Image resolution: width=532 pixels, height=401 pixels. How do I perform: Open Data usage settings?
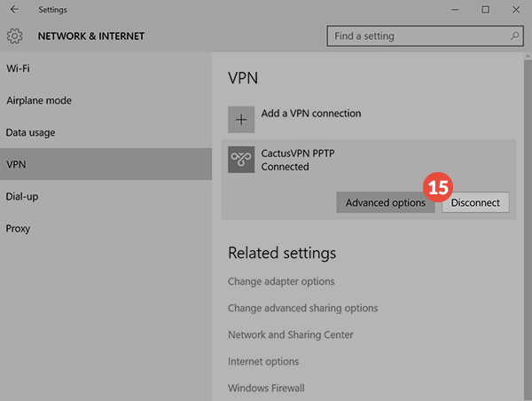tap(106, 132)
